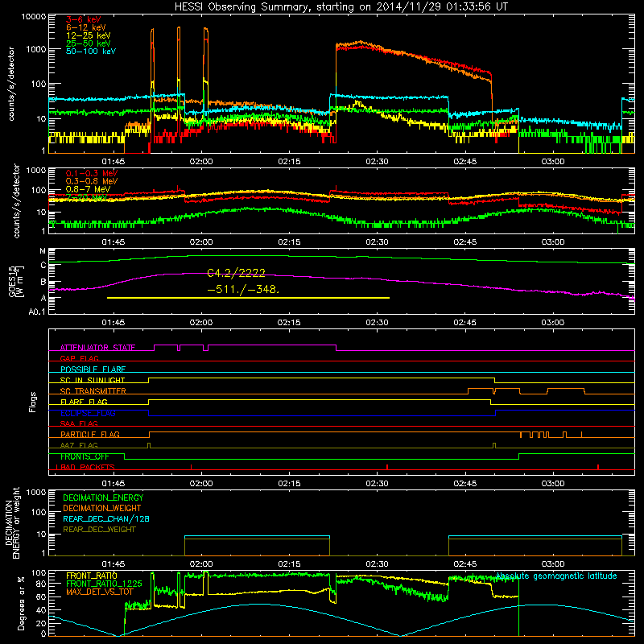This screenshot has width=644, height=644.
Task: Click the DECIMATION ENERGY or weight axis label
Action: coord(12,522)
